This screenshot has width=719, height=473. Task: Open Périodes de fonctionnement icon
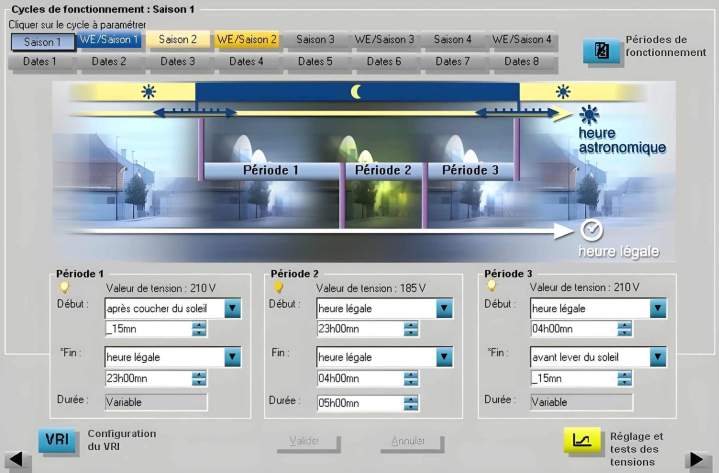[x=602, y=50]
